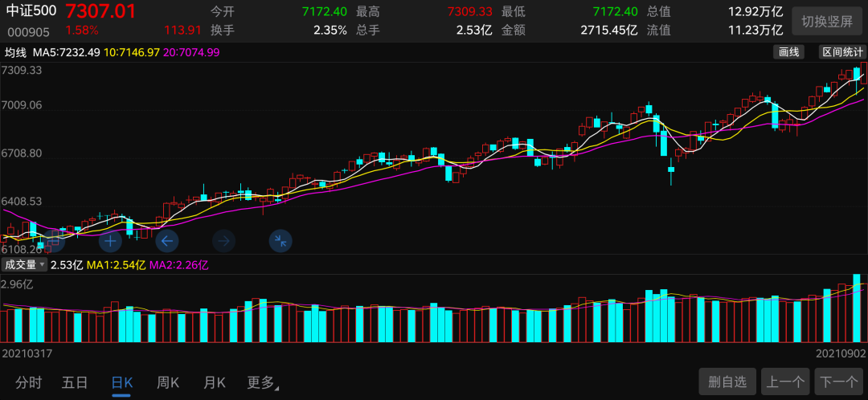Click the 最高 value 7309.33

[x=469, y=11]
